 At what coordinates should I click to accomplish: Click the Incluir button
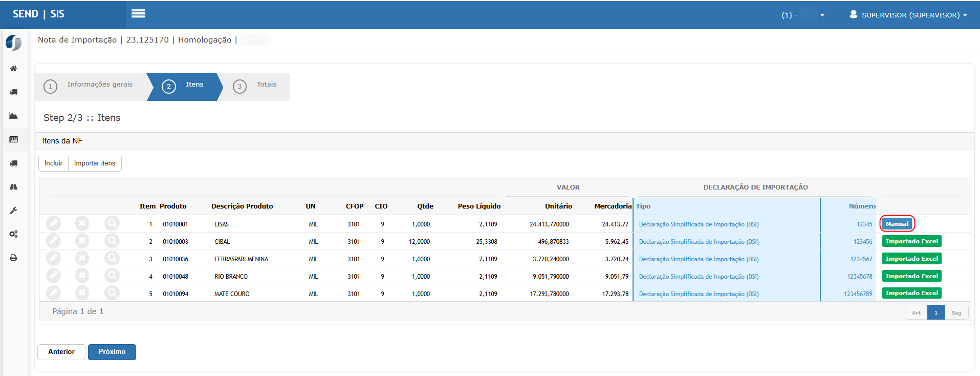53,163
